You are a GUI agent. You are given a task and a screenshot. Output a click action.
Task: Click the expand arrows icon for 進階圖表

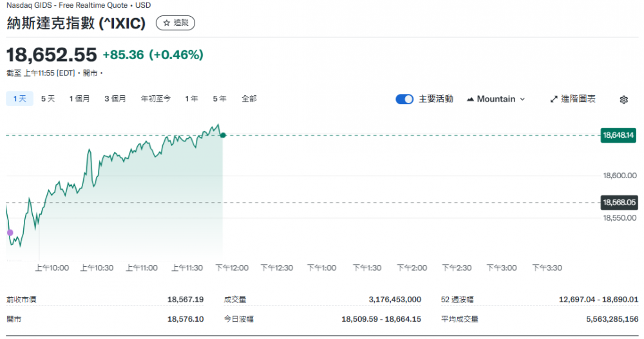[x=554, y=99]
